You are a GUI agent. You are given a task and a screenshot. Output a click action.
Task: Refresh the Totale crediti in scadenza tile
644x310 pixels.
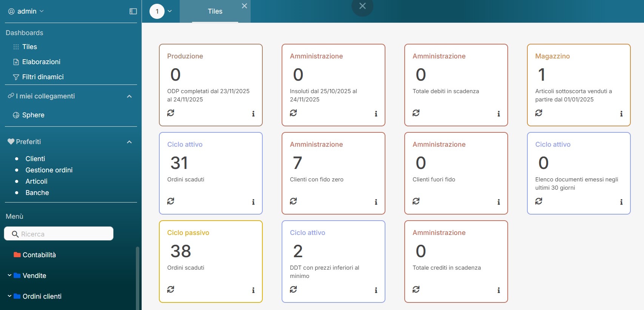coord(416,289)
